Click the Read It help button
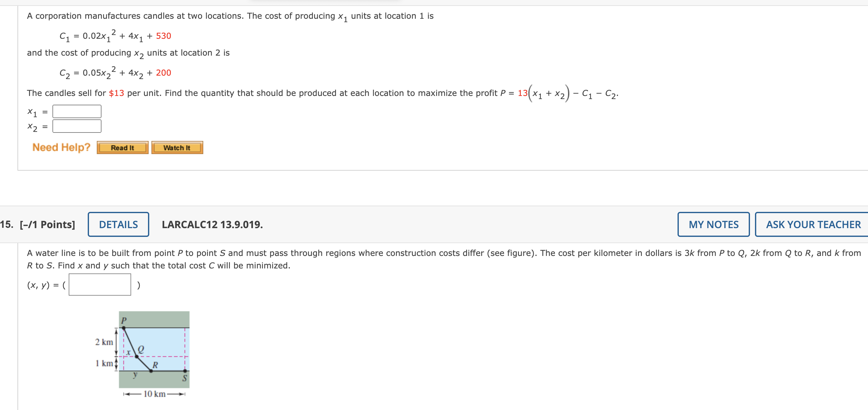This screenshot has height=410, width=868. coord(122,147)
